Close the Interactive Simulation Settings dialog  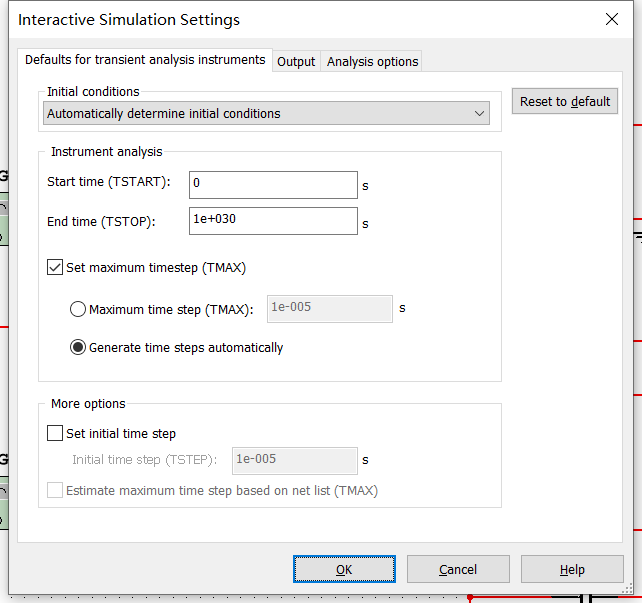click(612, 19)
